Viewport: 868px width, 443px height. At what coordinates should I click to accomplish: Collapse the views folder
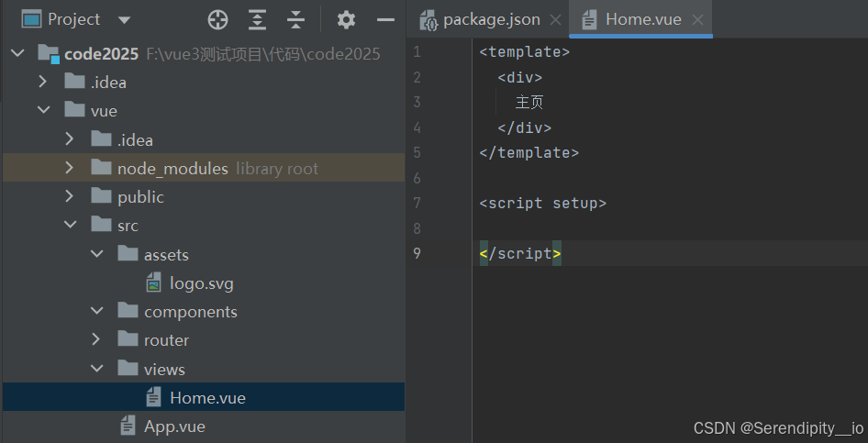pyautogui.click(x=97, y=369)
